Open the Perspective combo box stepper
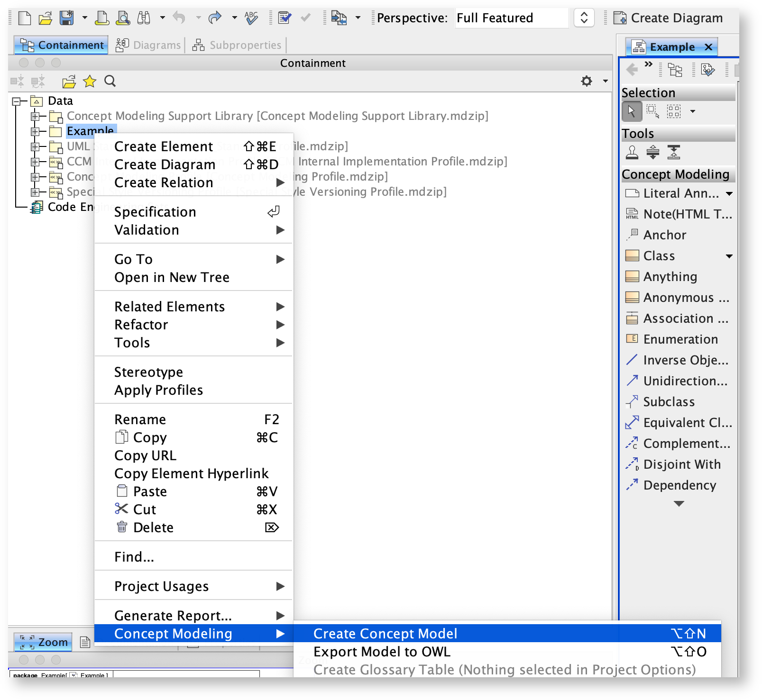The height and width of the screenshot is (700, 762). tap(584, 18)
